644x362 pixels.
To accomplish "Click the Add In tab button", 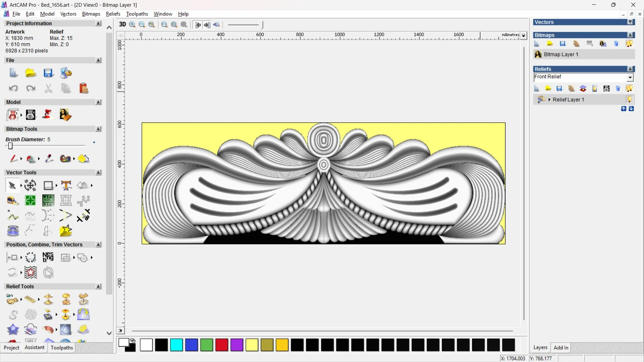I will point(561,348).
